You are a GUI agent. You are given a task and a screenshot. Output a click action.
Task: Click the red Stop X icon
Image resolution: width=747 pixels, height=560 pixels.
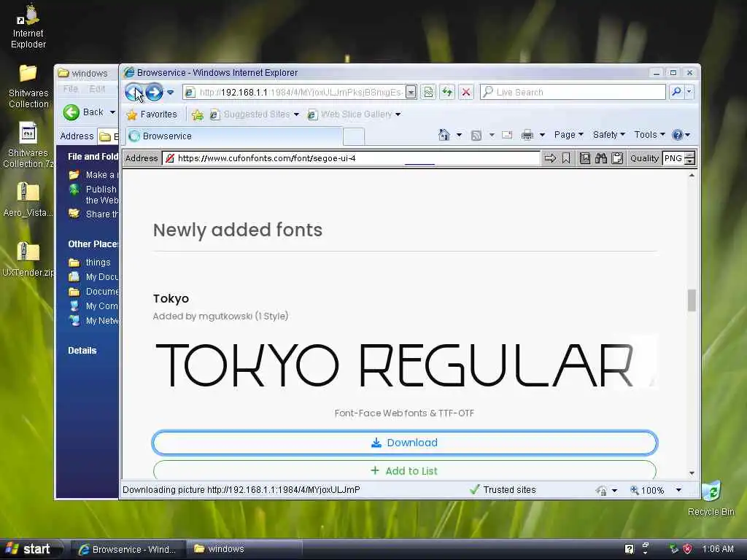tap(466, 93)
